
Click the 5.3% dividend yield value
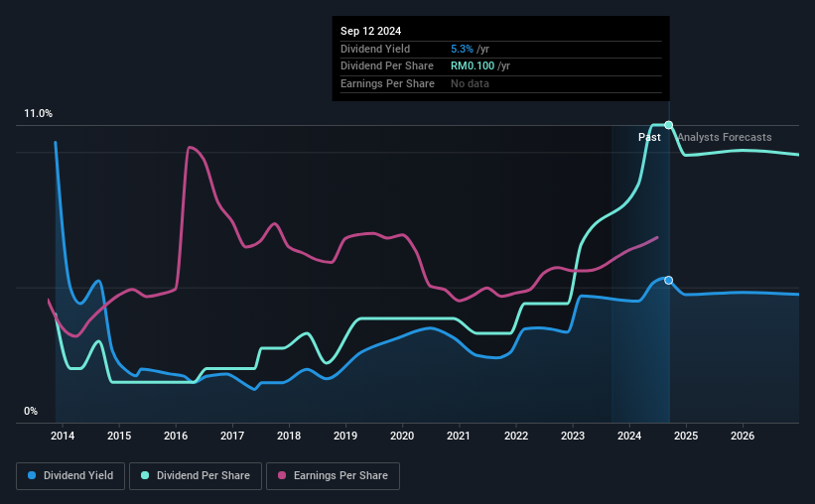[x=462, y=49]
